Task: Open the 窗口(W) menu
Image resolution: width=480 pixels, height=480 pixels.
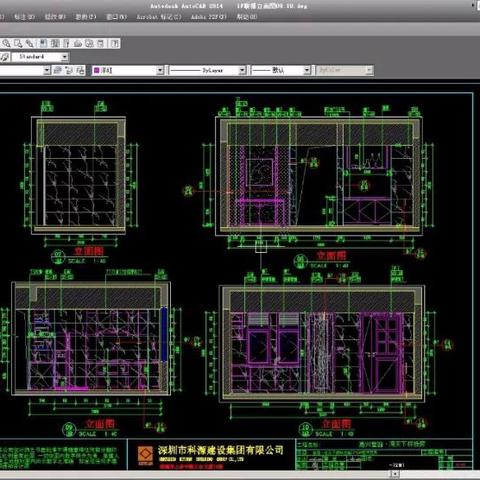Action: click(x=116, y=17)
